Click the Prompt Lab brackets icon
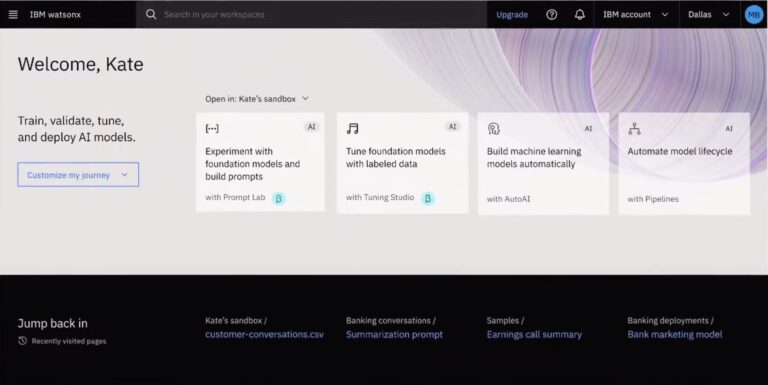Image resolution: width=768 pixels, height=385 pixels. (212, 128)
